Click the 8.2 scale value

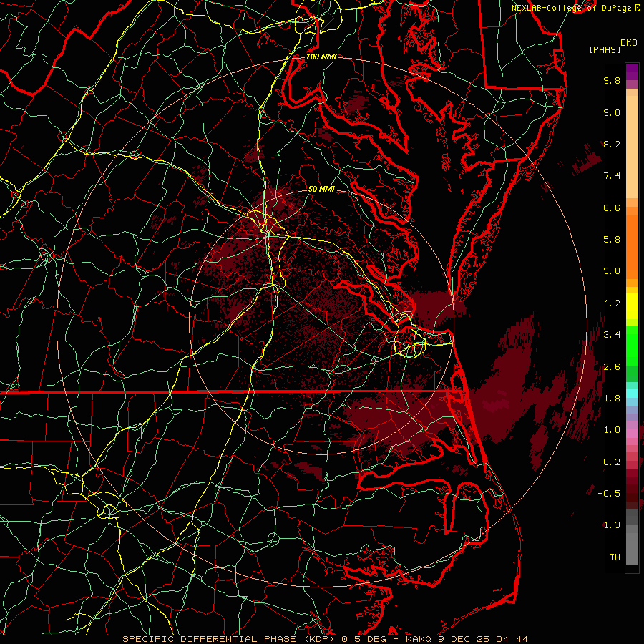(x=612, y=144)
